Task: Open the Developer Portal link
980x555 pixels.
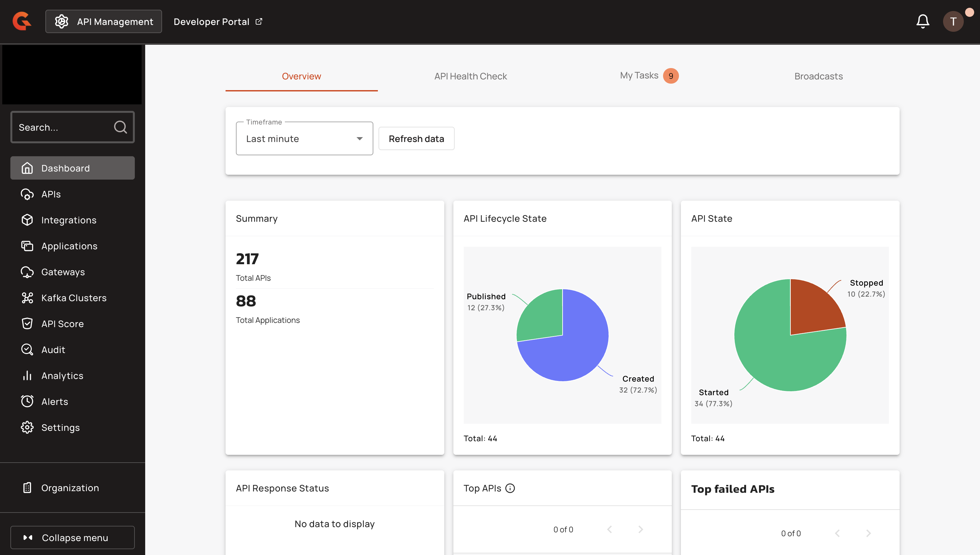Action: pos(217,21)
